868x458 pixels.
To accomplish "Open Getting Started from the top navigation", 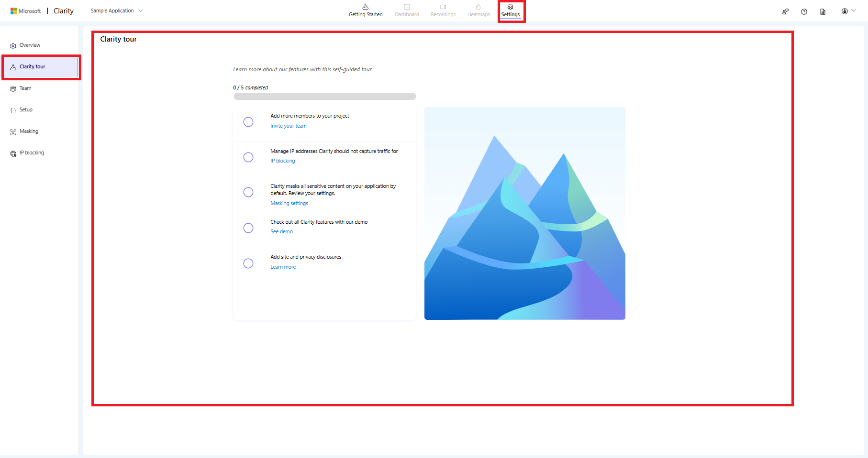I will (x=366, y=11).
